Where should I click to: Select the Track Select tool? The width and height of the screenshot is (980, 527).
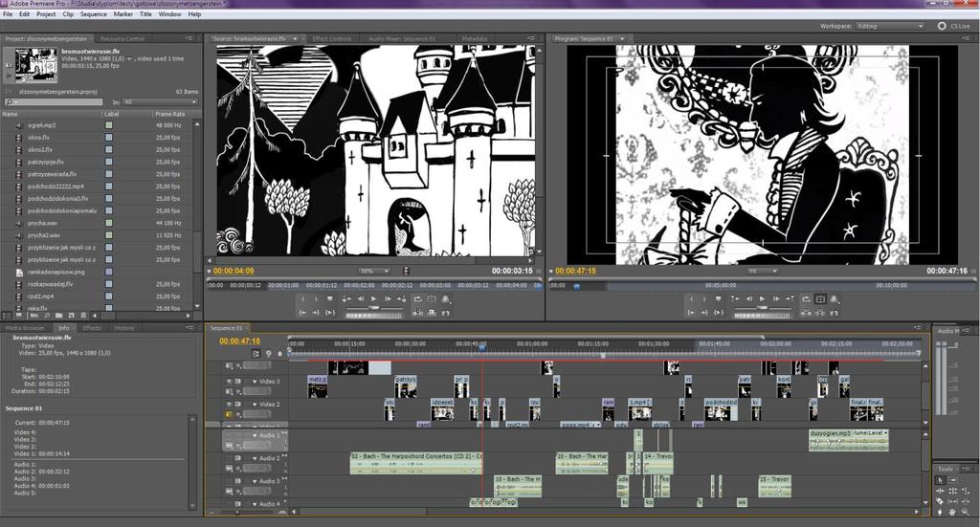(952, 480)
